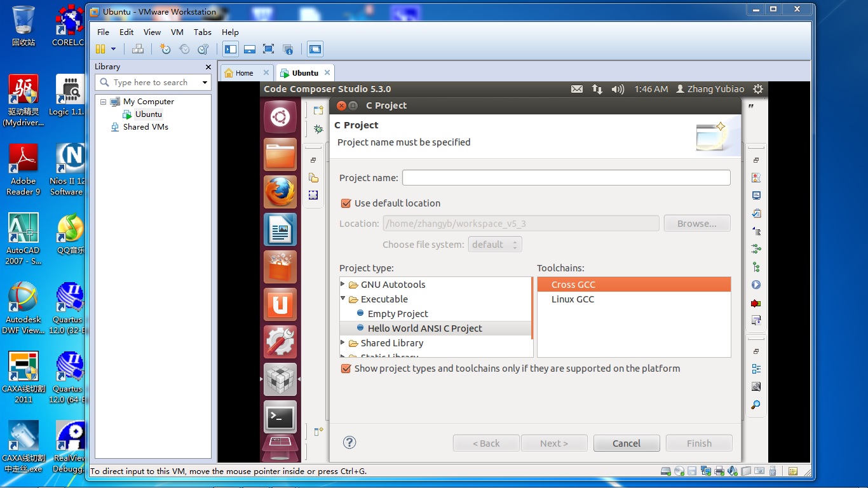Open LibreOffice Writer from the launcher
The width and height of the screenshot is (868, 488).
pos(280,229)
